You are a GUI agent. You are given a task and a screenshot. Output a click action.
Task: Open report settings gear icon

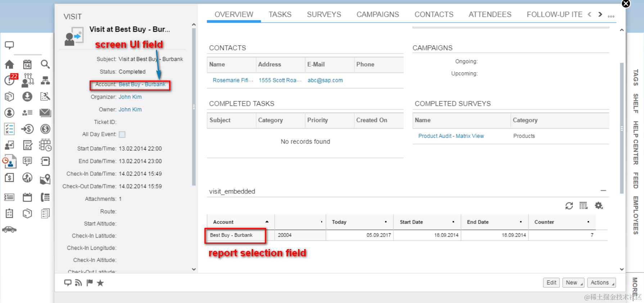click(x=599, y=206)
